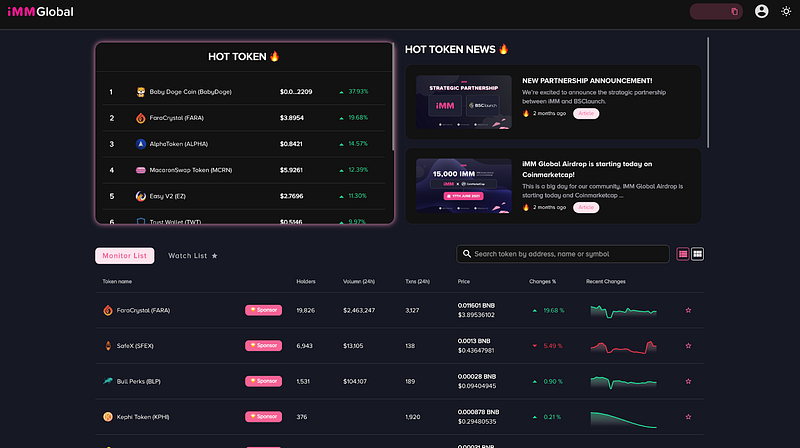Click the wallet address pill button
Image resolution: width=800 pixels, height=448 pixels.
[716, 12]
